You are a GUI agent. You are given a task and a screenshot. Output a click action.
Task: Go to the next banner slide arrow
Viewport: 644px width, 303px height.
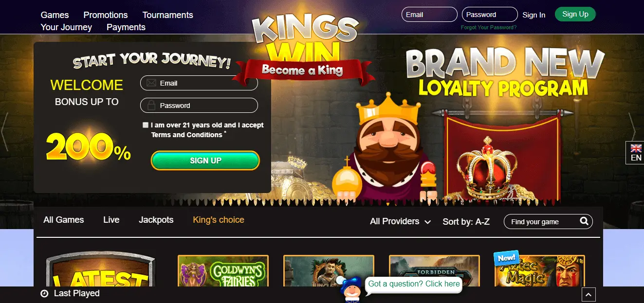click(632, 132)
